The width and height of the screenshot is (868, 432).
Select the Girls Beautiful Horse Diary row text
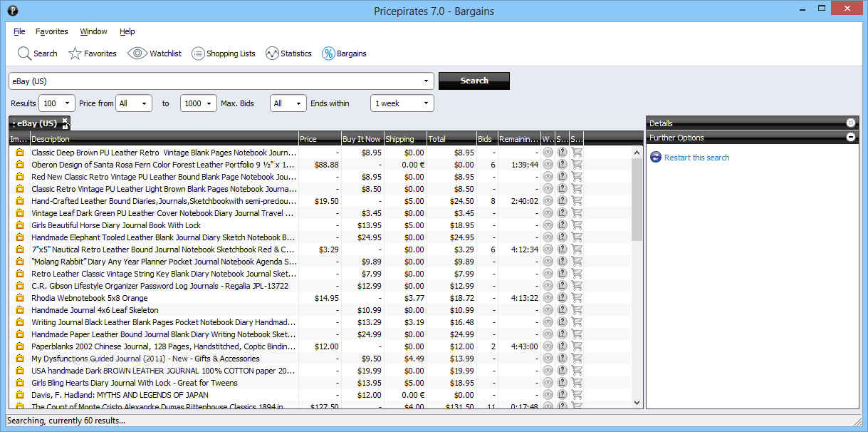116,225
